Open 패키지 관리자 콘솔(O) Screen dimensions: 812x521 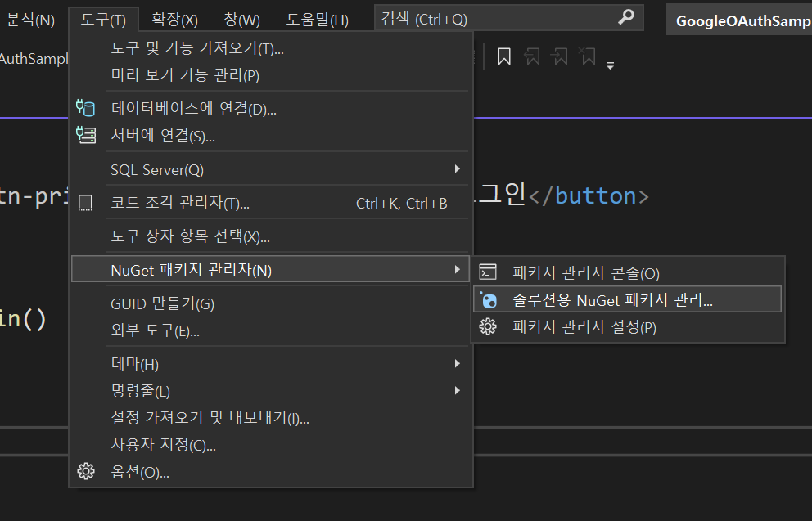[628, 272]
